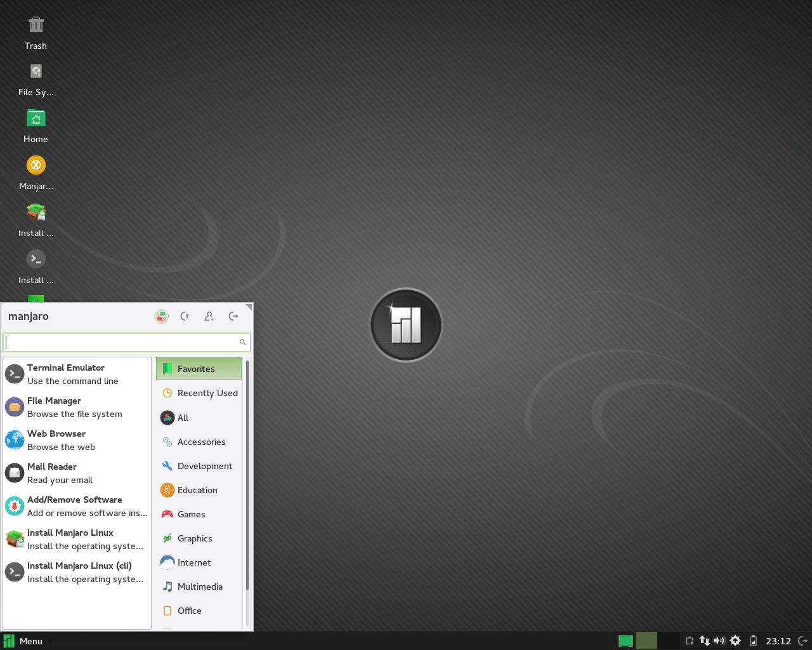Screen dimensions: 812x650
Task: Select the Development category
Action: (x=199, y=466)
